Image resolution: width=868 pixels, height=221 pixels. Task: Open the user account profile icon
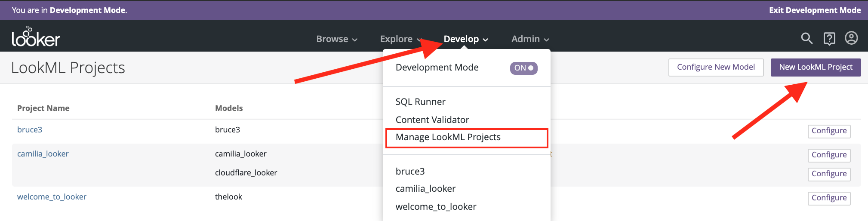point(851,38)
